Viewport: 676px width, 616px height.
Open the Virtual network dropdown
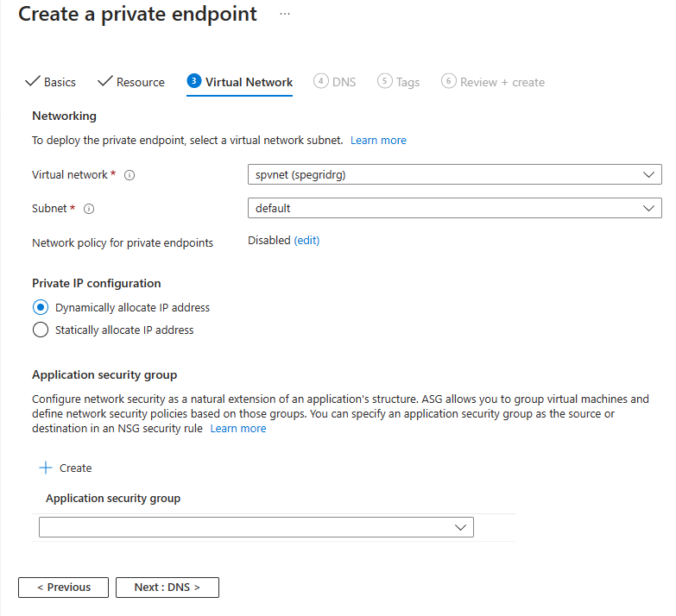tap(454, 175)
